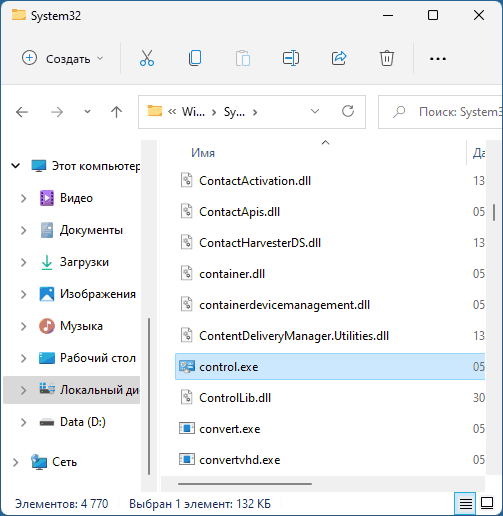Click chevron after Sy... breadcrumb
The width and height of the screenshot is (503, 516).
pos(255,112)
